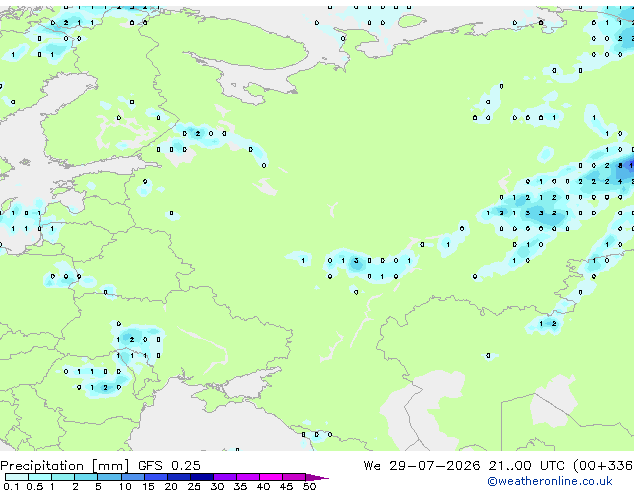634x490 pixels.
Task: Pick legend swatch between 5 and 10
Action: coord(110,477)
